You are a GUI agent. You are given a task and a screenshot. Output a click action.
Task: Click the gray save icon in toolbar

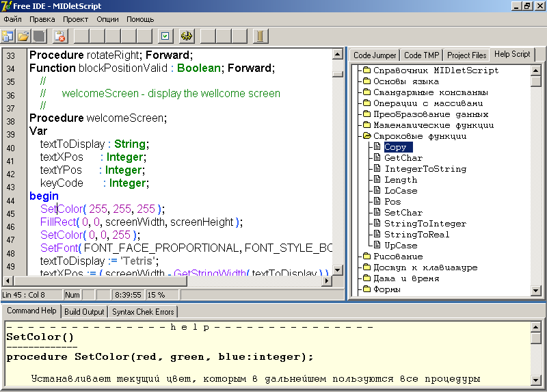click(x=40, y=36)
